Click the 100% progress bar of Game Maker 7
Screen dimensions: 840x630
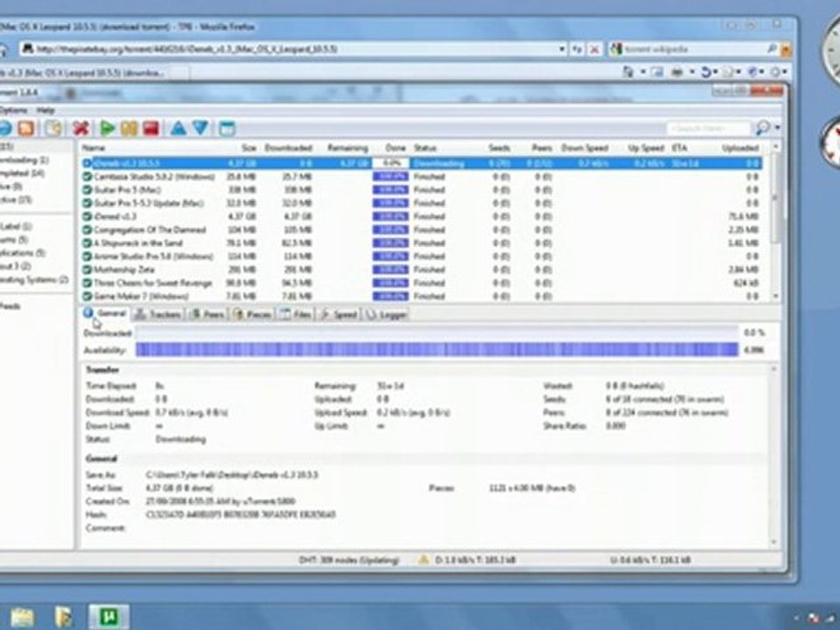390,297
